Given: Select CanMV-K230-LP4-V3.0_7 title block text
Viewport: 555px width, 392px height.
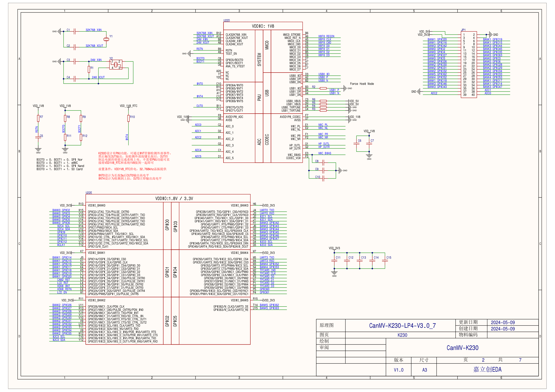Looking at the screenshot, I should [x=402, y=326].
